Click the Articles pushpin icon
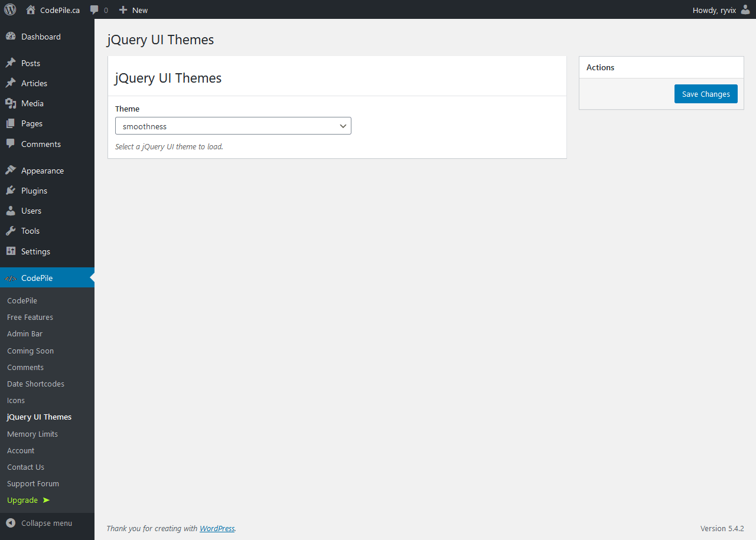The image size is (756, 540). pos(11,83)
